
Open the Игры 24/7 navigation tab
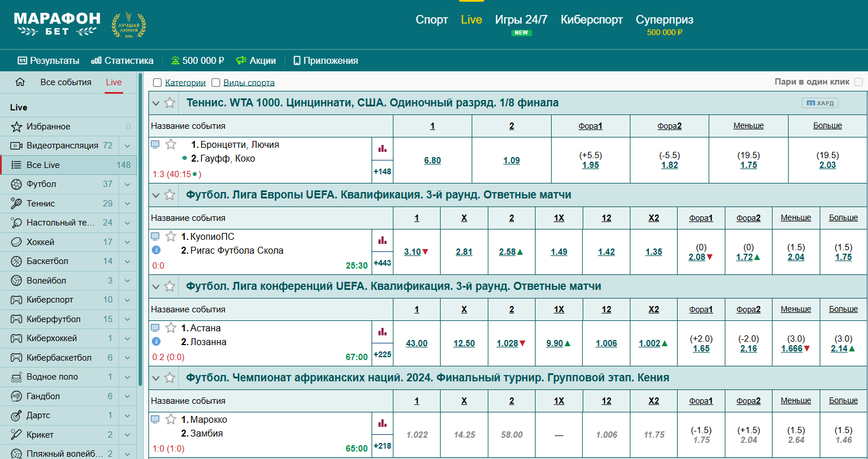[x=521, y=20]
